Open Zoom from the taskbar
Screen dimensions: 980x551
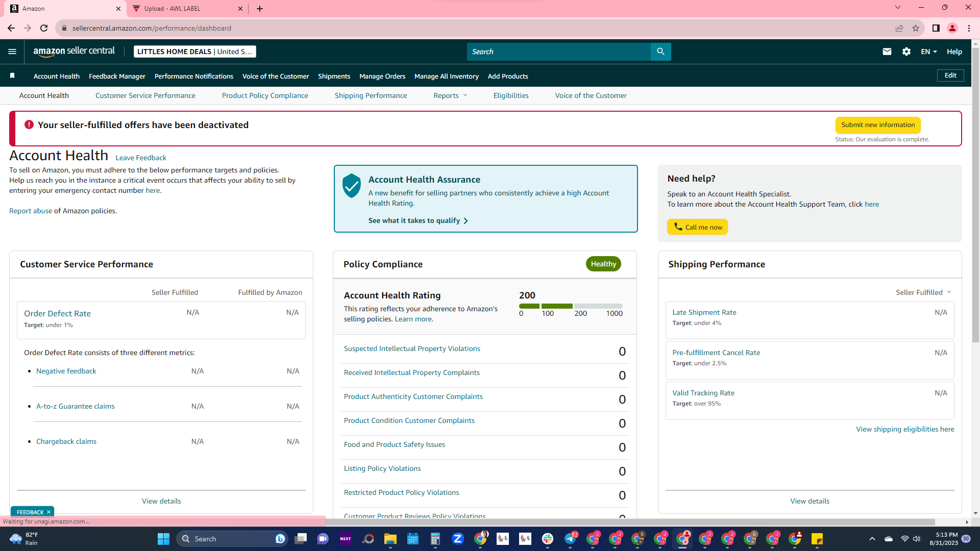tap(458, 539)
